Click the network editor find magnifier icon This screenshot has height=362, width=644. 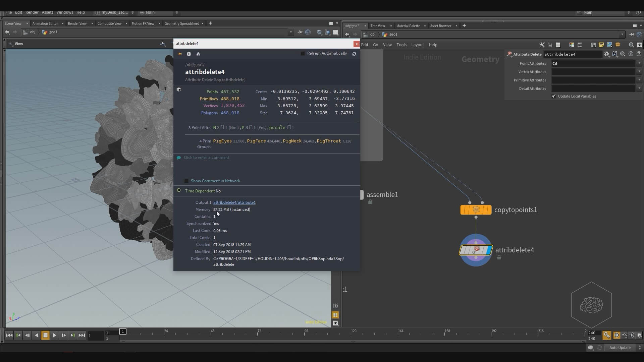(631, 45)
